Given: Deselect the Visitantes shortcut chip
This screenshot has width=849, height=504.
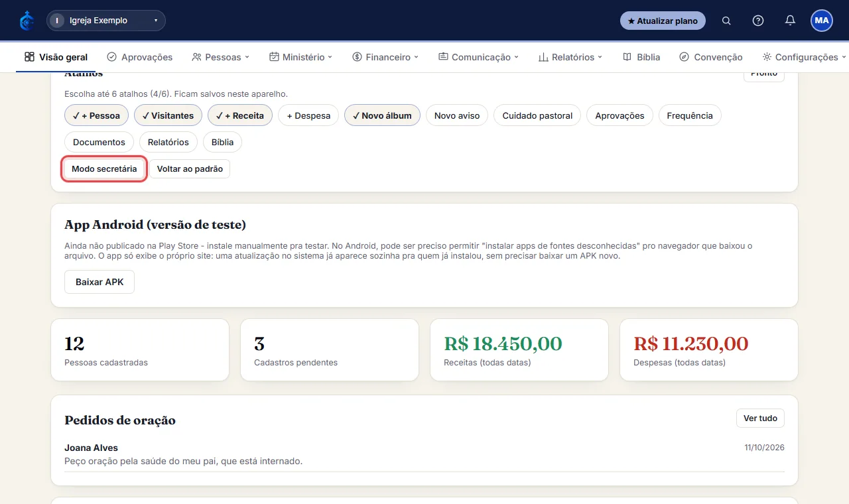Looking at the screenshot, I should [168, 115].
